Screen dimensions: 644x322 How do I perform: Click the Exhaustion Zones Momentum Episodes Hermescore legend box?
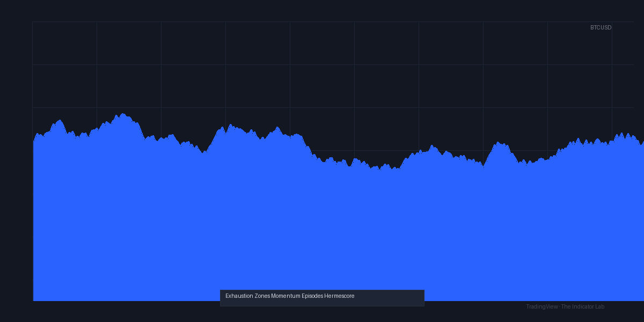322,298
